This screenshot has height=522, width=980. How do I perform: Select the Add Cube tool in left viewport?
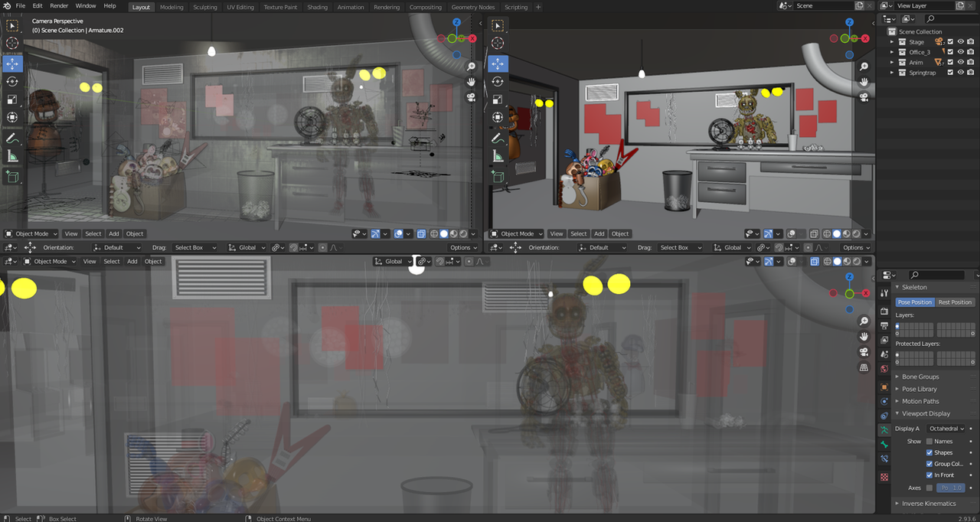click(x=12, y=177)
